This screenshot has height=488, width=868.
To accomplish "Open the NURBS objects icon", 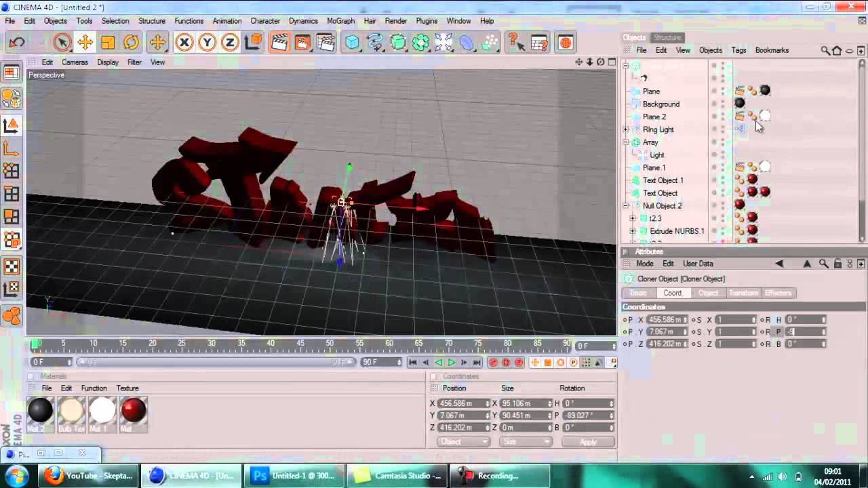I will point(398,43).
